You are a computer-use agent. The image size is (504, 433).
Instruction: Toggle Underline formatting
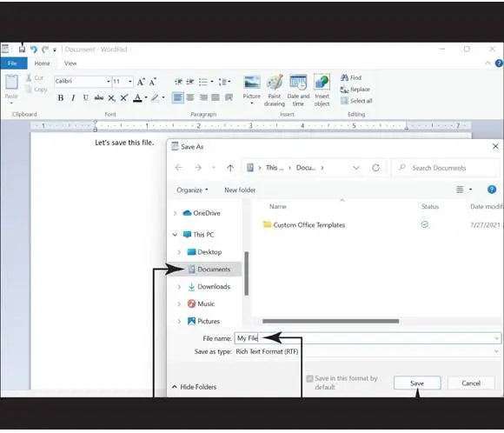click(85, 97)
